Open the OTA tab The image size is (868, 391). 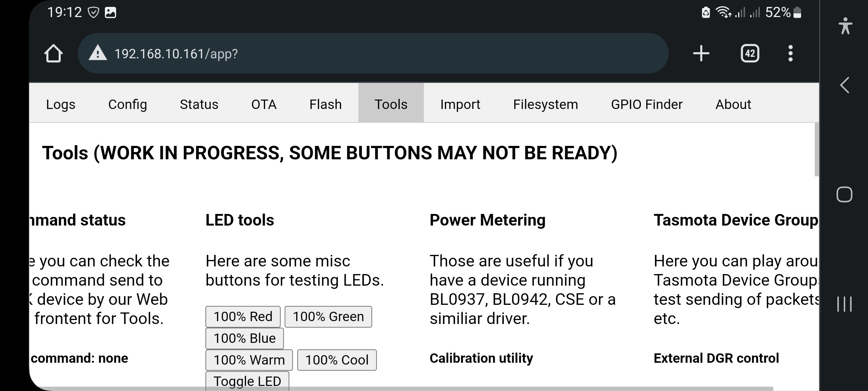pyautogui.click(x=264, y=104)
